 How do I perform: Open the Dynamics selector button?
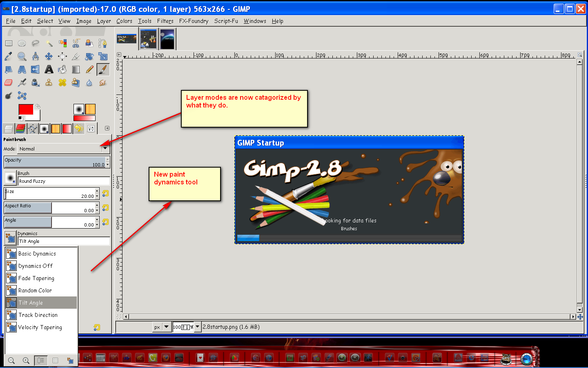pos(10,238)
